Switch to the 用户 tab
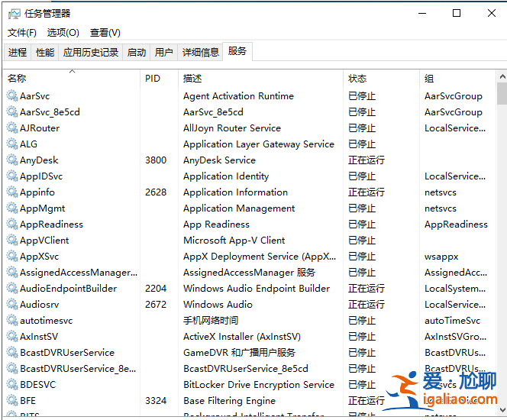Image resolution: width=507 pixels, height=420 pixels. (163, 52)
